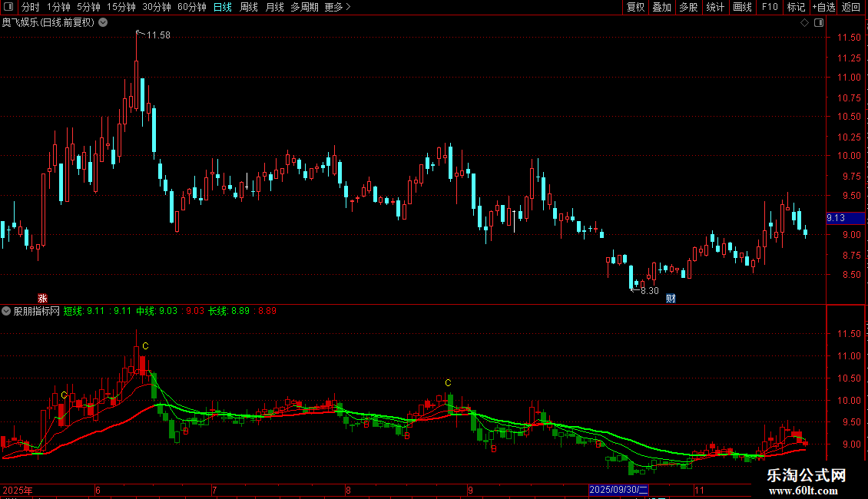Click the month 11 axis label

click(x=699, y=490)
